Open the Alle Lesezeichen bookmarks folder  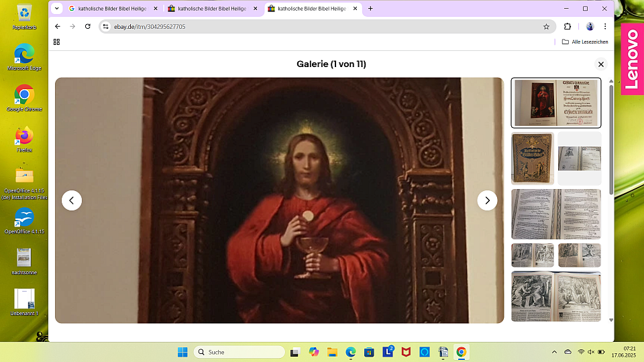pyautogui.click(x=585, y=42)
